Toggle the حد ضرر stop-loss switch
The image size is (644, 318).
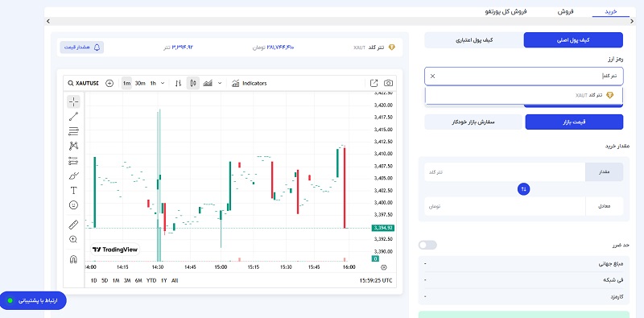point(427,246)
